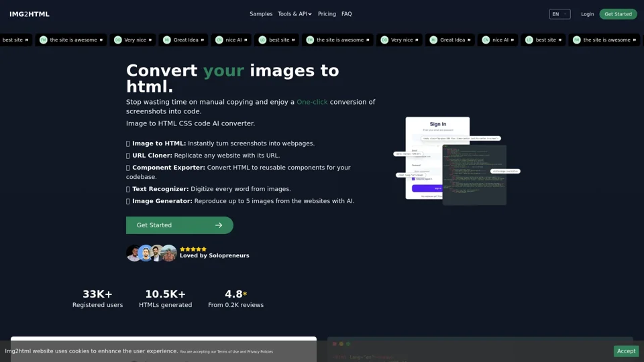Image resolution: width=644 pixels, height=362 pixels.
Task: Click the user avatars group near stars
Action: point(152,253)
